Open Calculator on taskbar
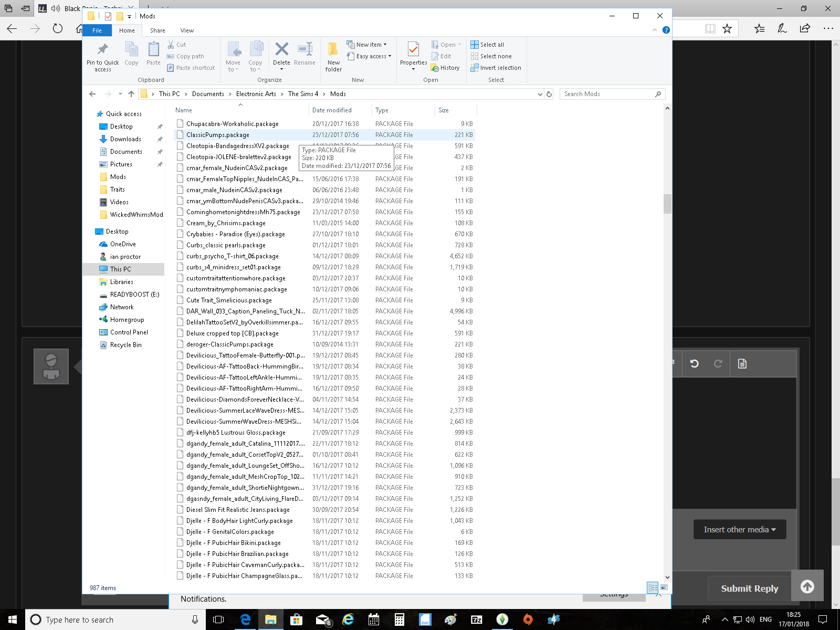 tap(400, 619)
